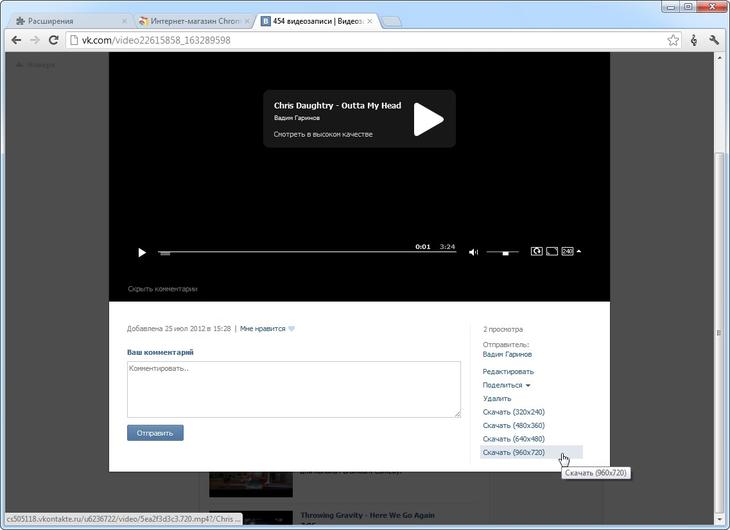The height and width of the screenshot is (530, 730).
Task: Open the 240 quality selector
Action: point(567,251)
